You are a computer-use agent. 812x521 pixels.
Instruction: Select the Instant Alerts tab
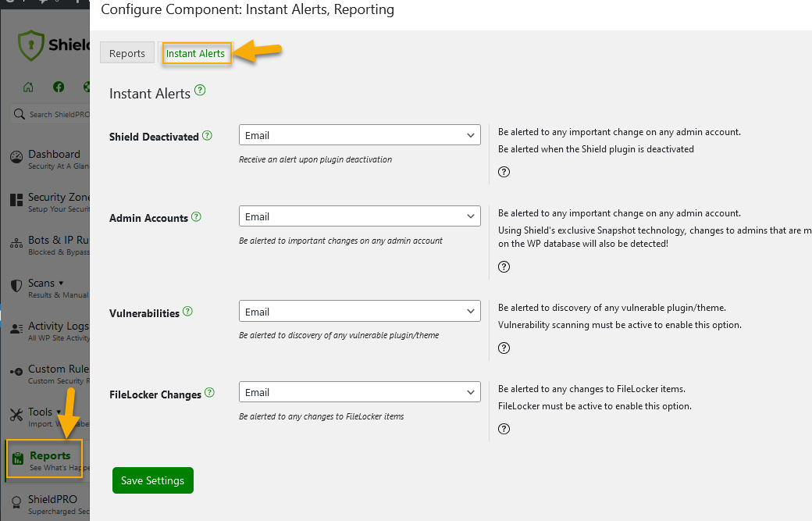click(x=195, y=53)
